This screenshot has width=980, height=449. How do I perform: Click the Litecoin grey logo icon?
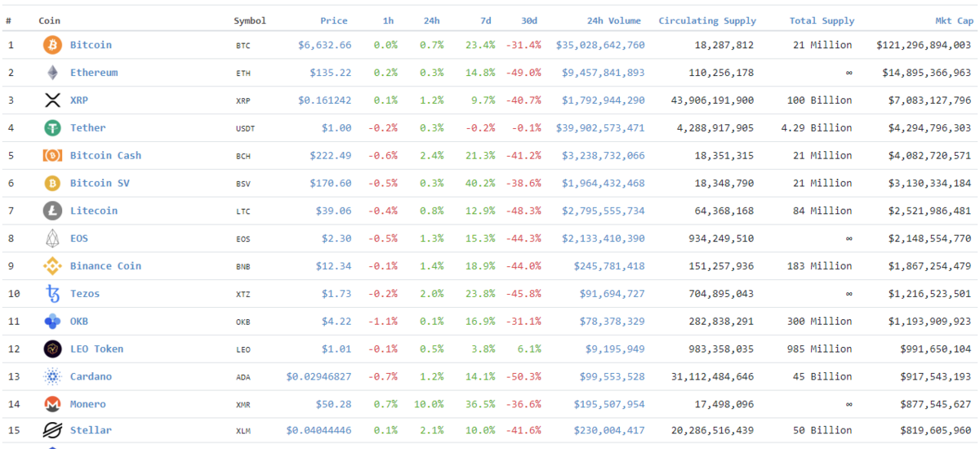[52, 211]
